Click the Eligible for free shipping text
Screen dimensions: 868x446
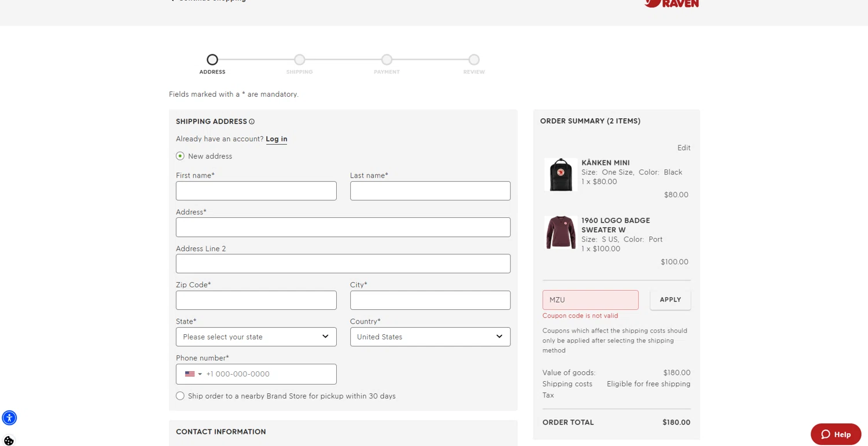pos(648,384)
